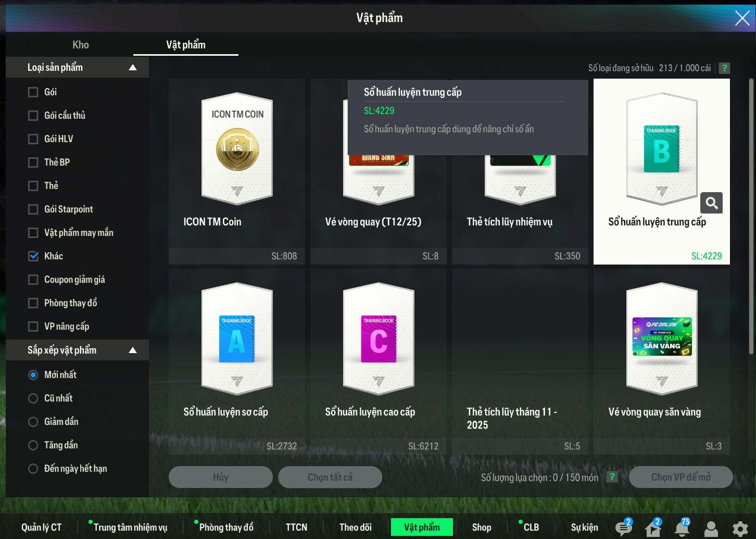Collapse the Loại sản phẩm section
756x539 pixels.
pyautogui.click(x=133, y=67)
